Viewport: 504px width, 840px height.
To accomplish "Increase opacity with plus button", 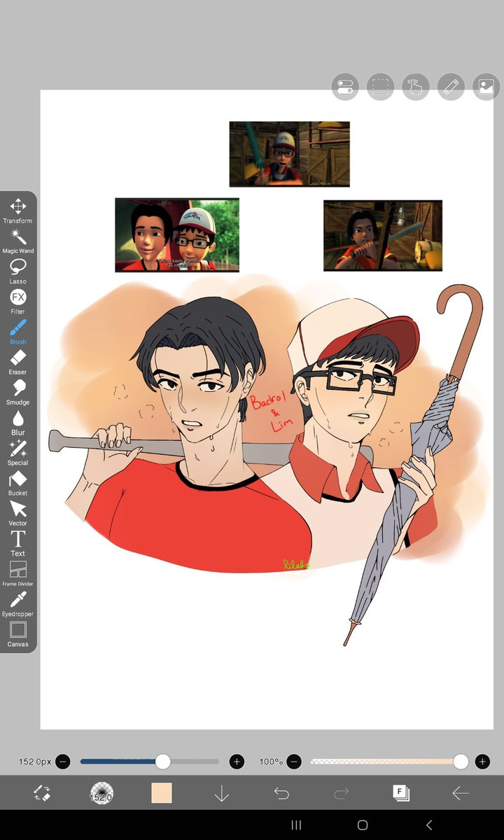I will [482, 762].
